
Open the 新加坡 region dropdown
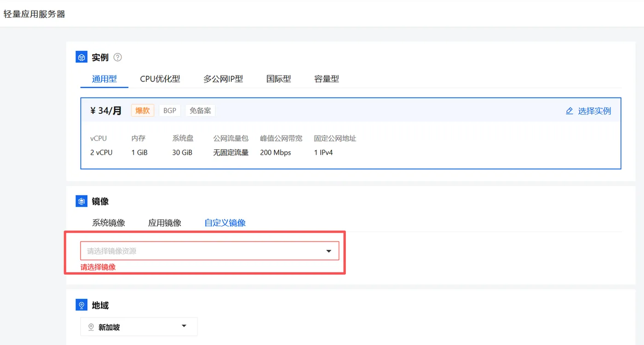point(139,327)
